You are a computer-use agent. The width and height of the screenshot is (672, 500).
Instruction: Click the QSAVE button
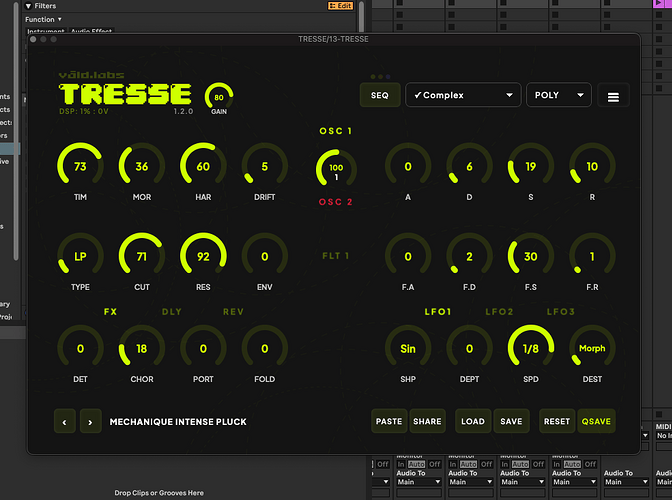(596, 421)
